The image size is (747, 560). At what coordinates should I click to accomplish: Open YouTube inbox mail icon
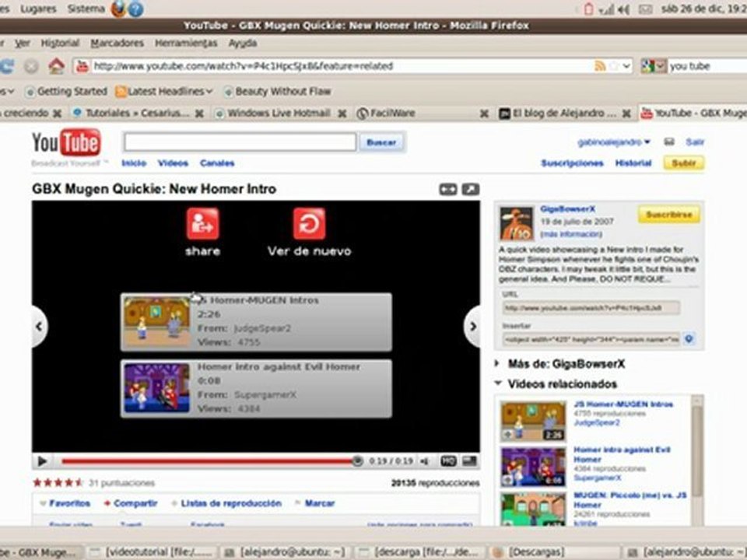pos(669,142)
